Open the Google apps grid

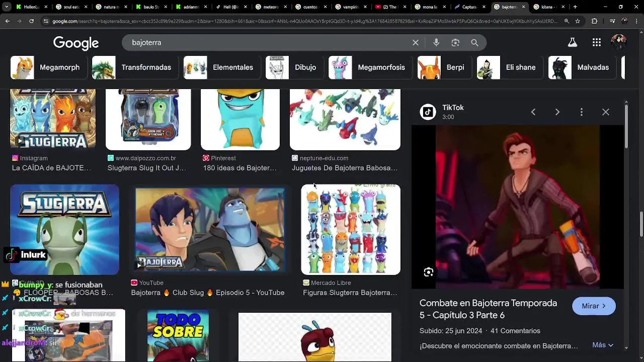pyautogui.click(x=597, y=43)
